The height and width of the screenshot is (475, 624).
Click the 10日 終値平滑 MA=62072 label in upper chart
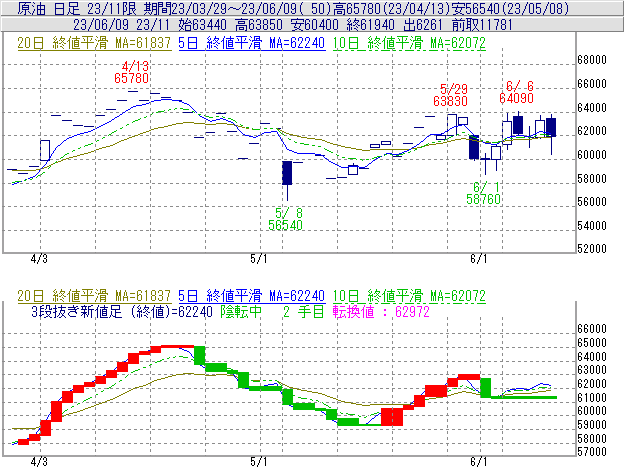point(409,43)
